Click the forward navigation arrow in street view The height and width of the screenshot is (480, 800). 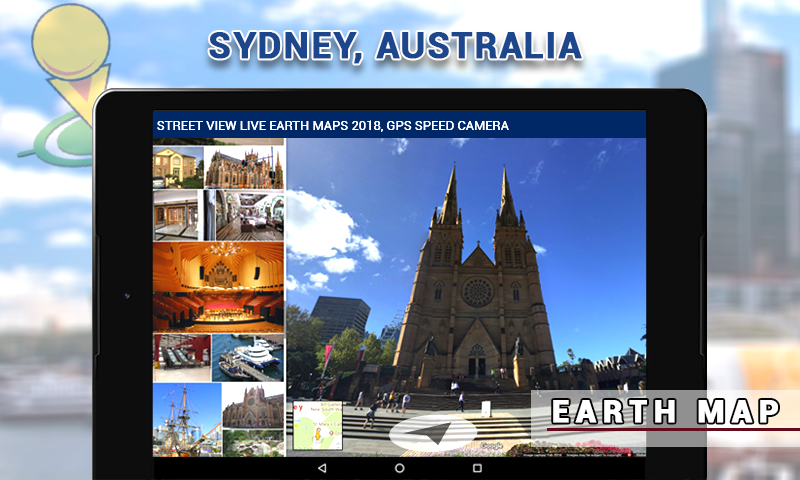click(433, 432)
